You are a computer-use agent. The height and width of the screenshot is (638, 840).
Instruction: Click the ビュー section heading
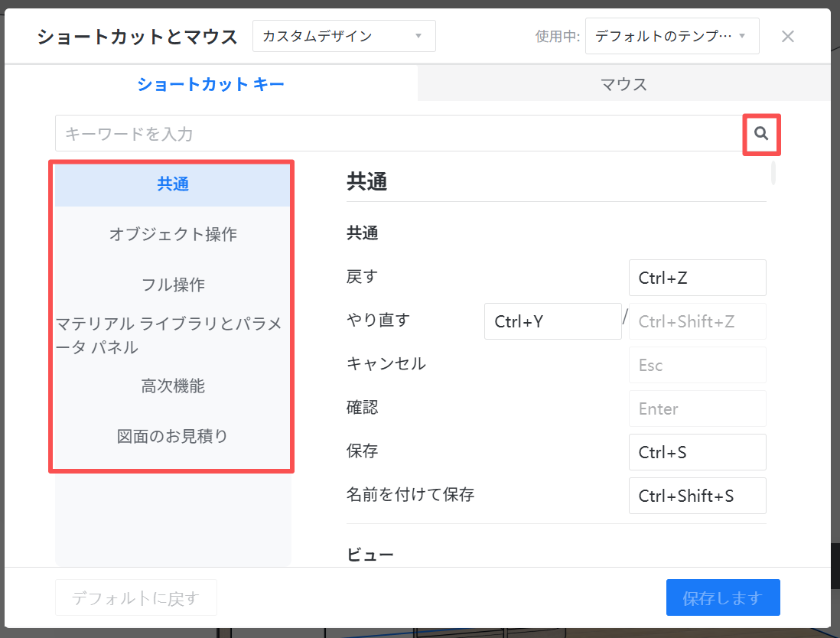click(x=370, y=555)
